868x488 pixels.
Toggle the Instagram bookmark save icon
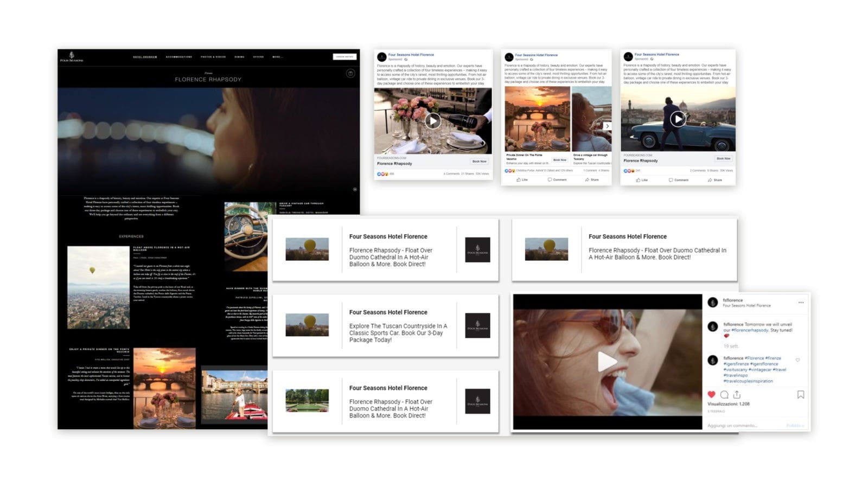pos(800,394)
